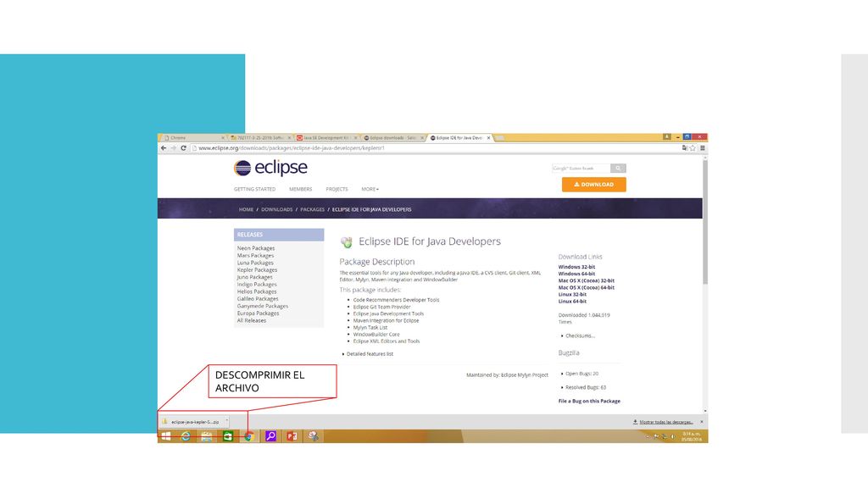Expand the Open Bugs entry
The image size is (868, 488).
tap(580, 374)
